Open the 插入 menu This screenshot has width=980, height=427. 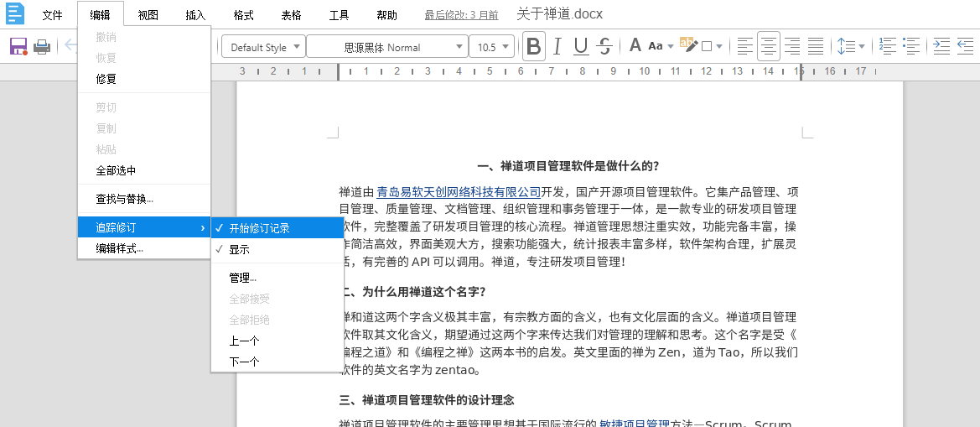pyautogui.click(x=195, y=15)
